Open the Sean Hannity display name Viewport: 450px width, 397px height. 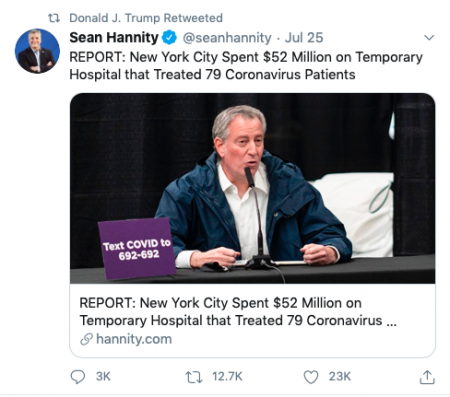coord(114,37)
